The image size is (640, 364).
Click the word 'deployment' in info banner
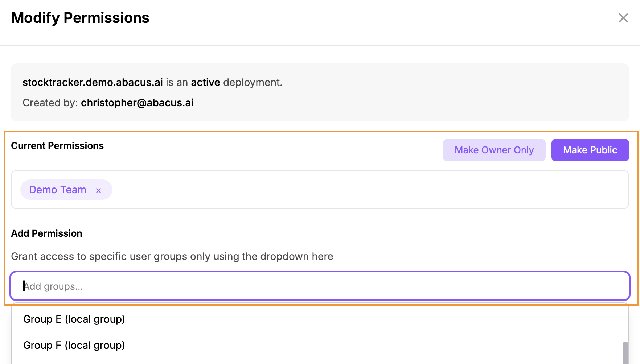tap(252, 82)
